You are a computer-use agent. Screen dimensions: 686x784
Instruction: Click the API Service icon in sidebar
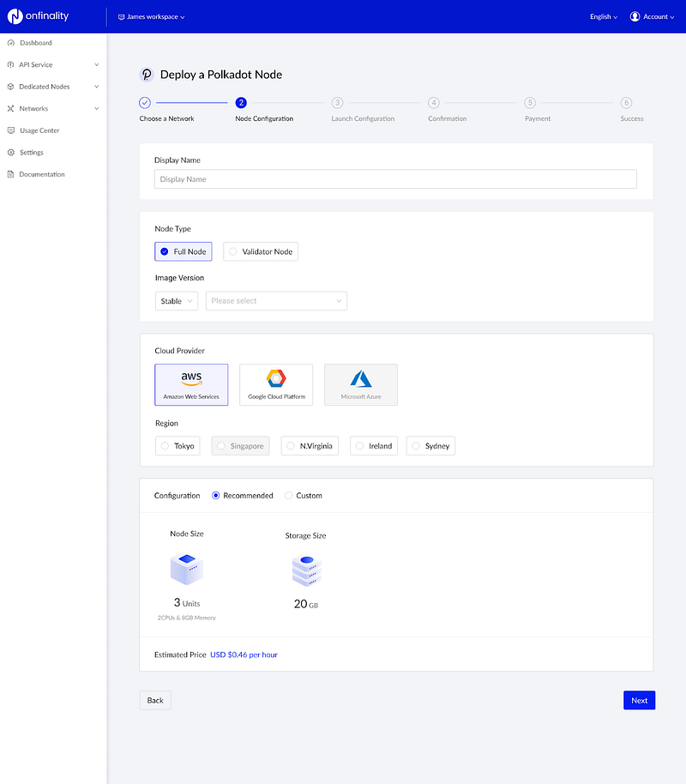pyautogui.click(x=10, y=65)
